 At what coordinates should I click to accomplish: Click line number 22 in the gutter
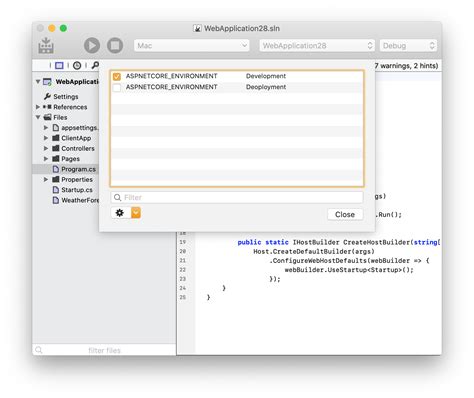183,270
